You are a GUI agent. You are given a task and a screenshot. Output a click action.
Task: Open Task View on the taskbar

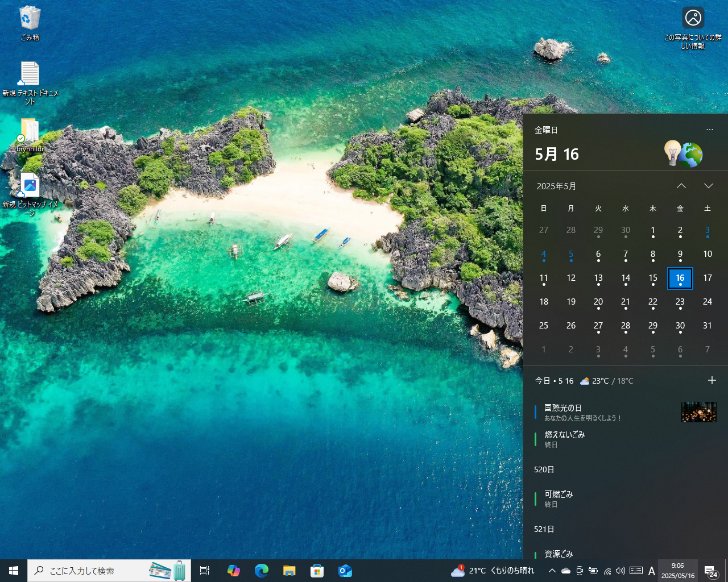point(204,570)
